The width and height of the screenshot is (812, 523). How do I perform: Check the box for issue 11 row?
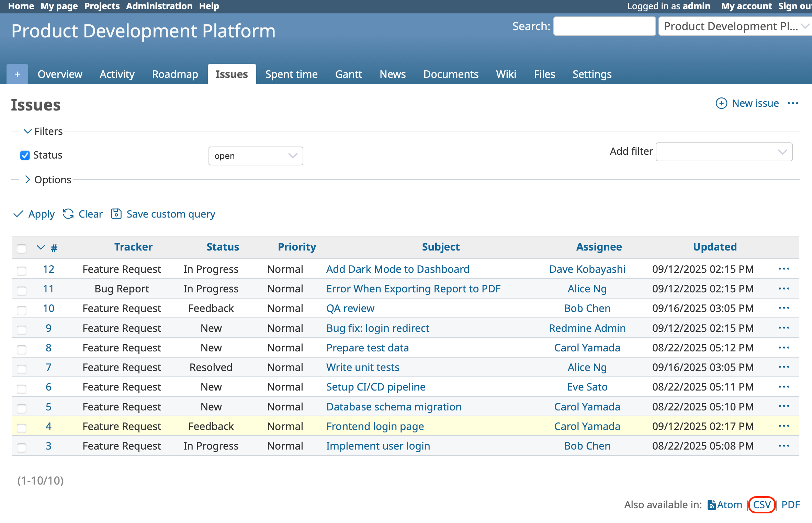click(x=22, y=291)
